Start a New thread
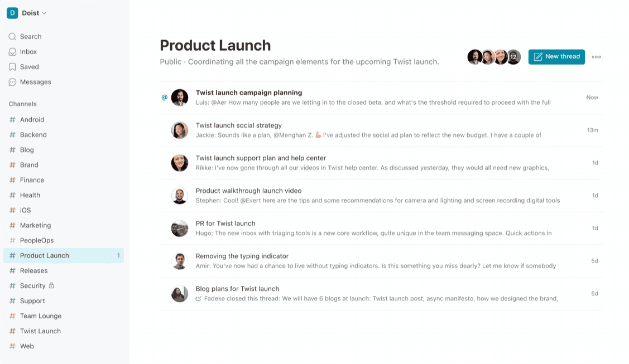The height and width of the screenshot is (364, 629). pos(556,57)
